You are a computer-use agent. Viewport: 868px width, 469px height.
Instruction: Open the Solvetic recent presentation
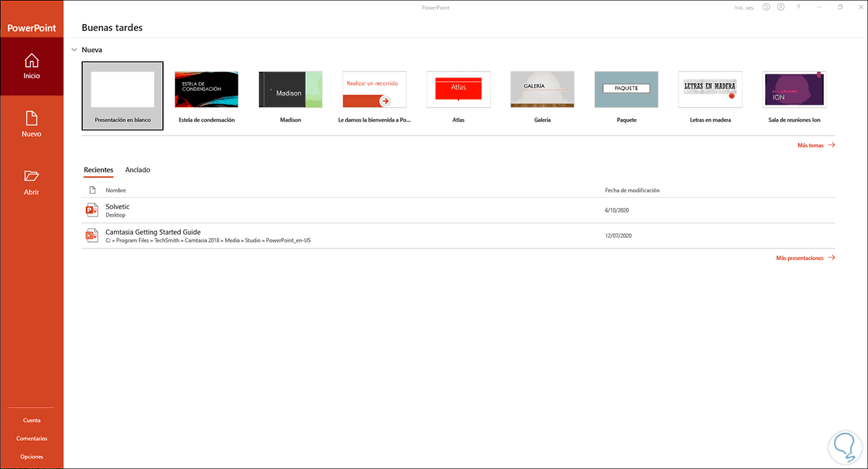[x=118, y=206]
